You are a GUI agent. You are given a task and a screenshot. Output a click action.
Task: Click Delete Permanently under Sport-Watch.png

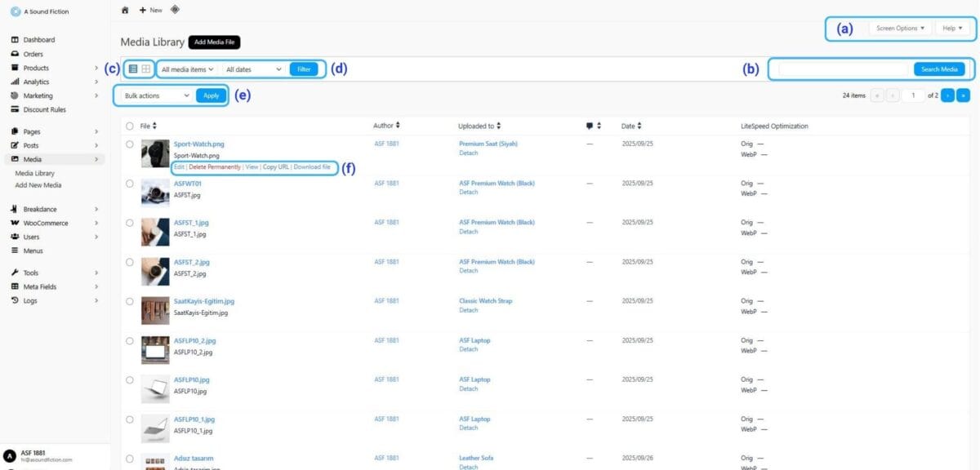pos(215,166)
